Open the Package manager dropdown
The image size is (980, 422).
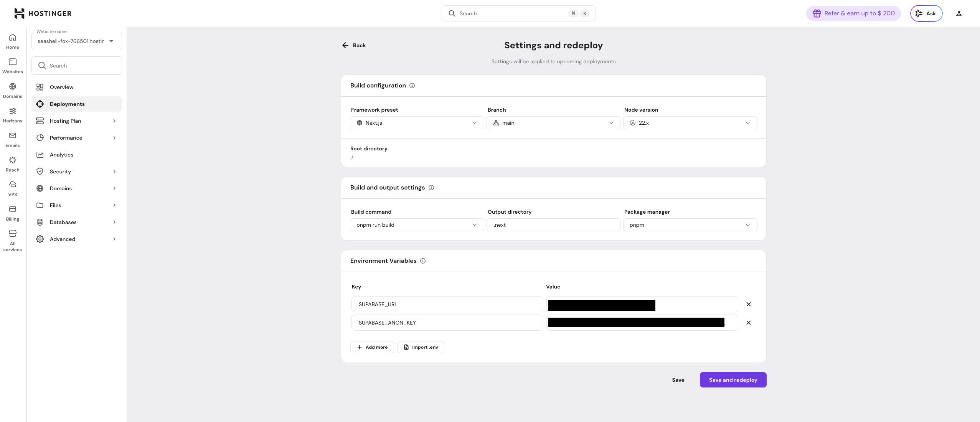[690, 225]
